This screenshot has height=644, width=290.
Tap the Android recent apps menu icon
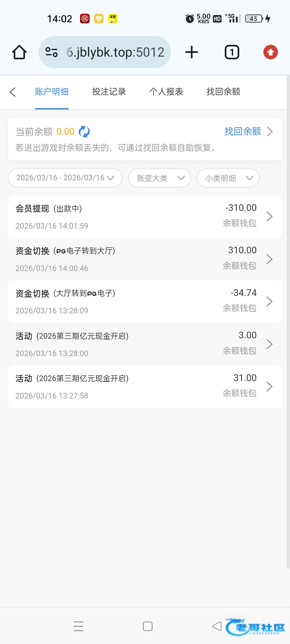[x=78, y=626]
